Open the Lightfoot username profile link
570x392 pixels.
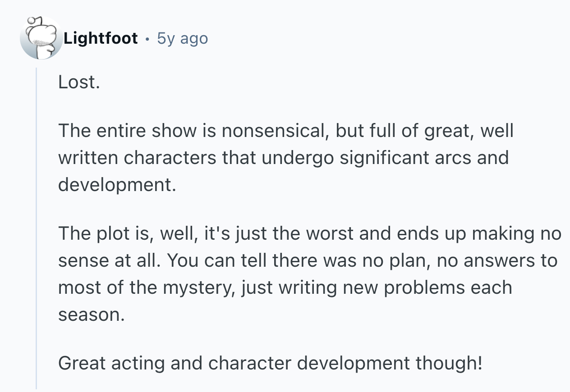101,39
